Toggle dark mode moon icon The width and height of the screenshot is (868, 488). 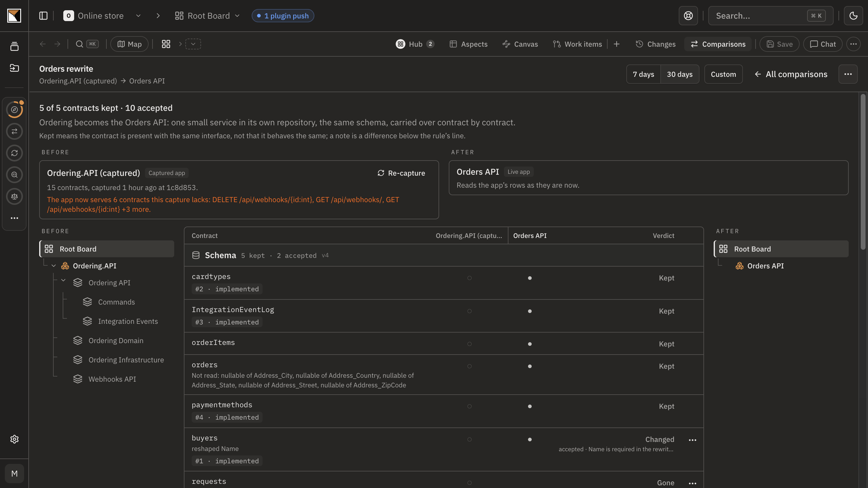click(x=853, y=16)
